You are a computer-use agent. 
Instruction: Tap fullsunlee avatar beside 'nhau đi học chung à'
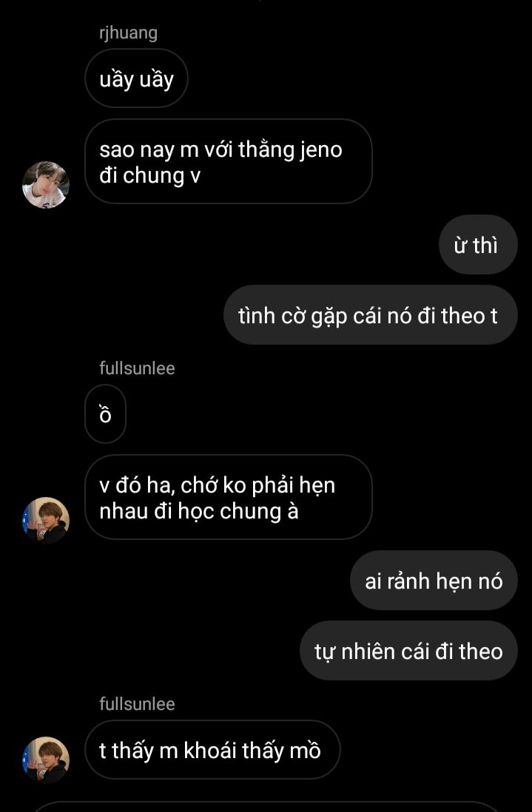coord(46,521)
